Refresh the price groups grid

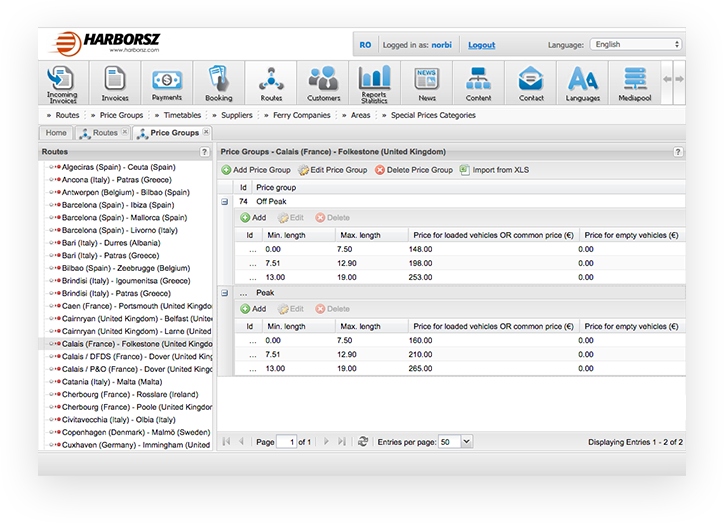363,441
